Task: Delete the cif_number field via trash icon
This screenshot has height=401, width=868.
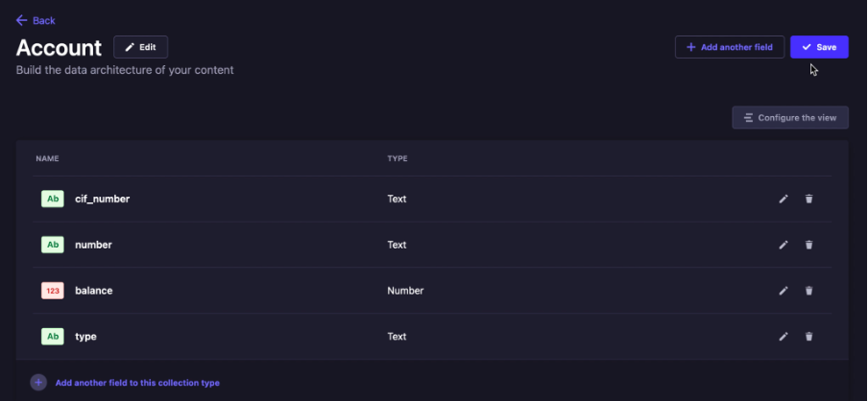Action: coord(808,199)
